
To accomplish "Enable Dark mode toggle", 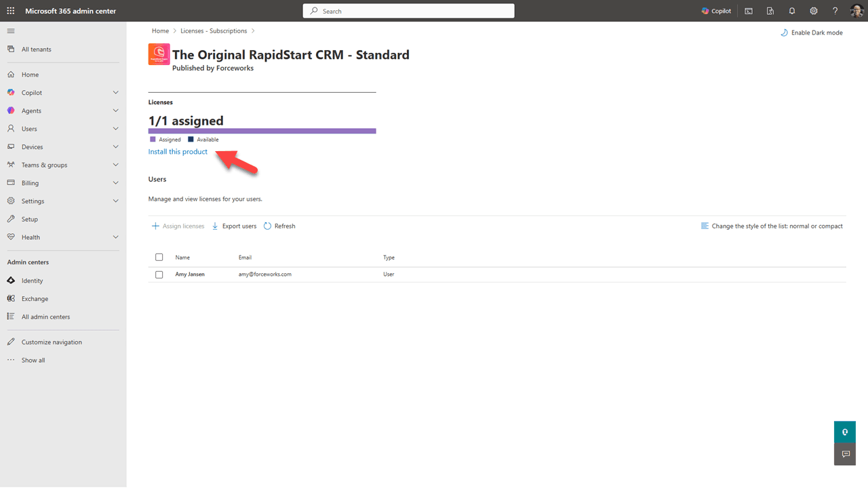I will coord(812,33).
